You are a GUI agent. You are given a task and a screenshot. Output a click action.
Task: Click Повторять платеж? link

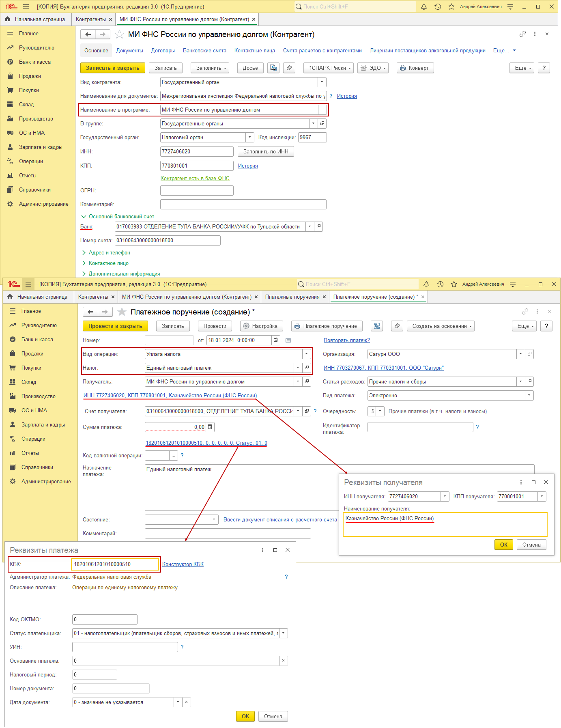click(x=347, y=340)
